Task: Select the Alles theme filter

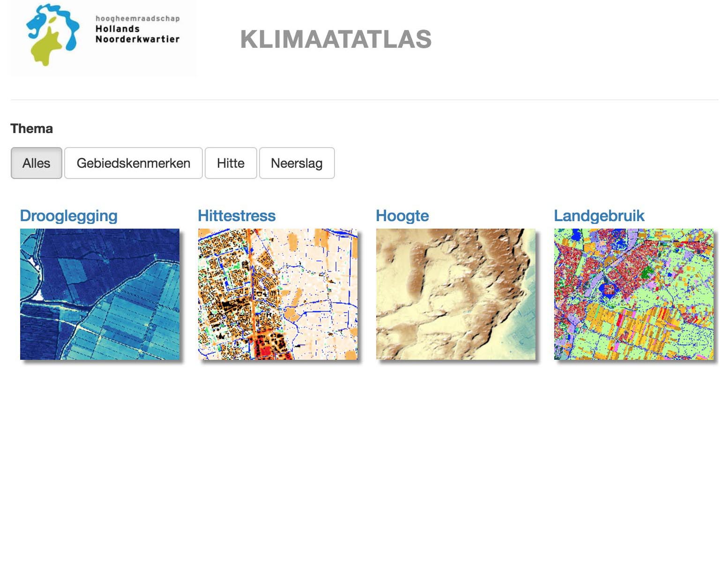Action: click(x=37, y=163)
